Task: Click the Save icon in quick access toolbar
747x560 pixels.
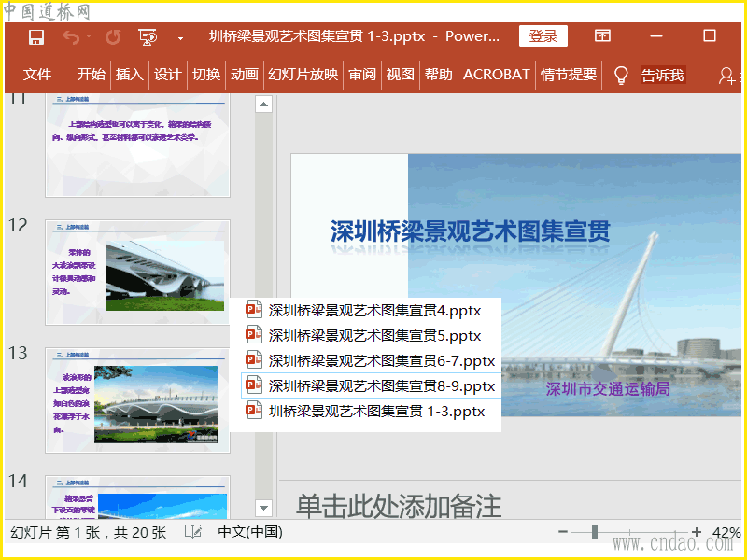Action: pos(36,37)
